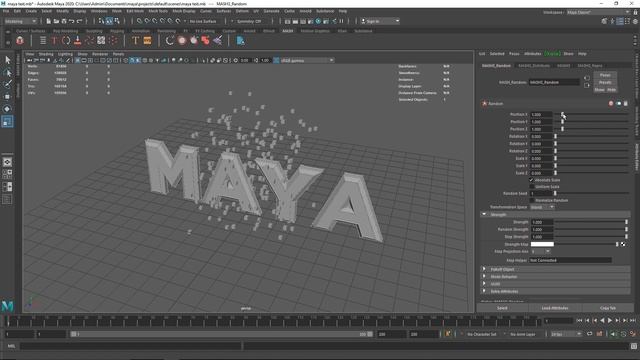Open Transformation Space dropdown
Viewport: 640px width, 360px height.
click(x=542, y=207)
